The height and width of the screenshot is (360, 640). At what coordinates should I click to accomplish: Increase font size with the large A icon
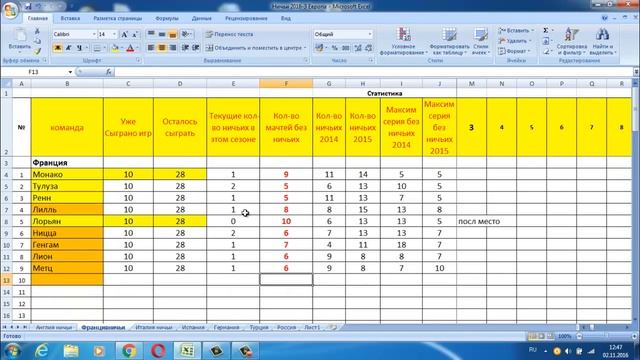tap(124, 34)
